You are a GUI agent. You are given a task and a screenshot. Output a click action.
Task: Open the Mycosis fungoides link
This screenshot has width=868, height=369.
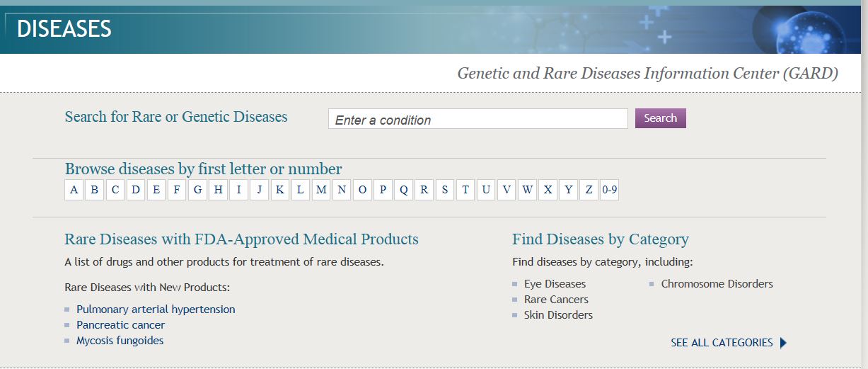pyautogui.click(x=120, y=341)
